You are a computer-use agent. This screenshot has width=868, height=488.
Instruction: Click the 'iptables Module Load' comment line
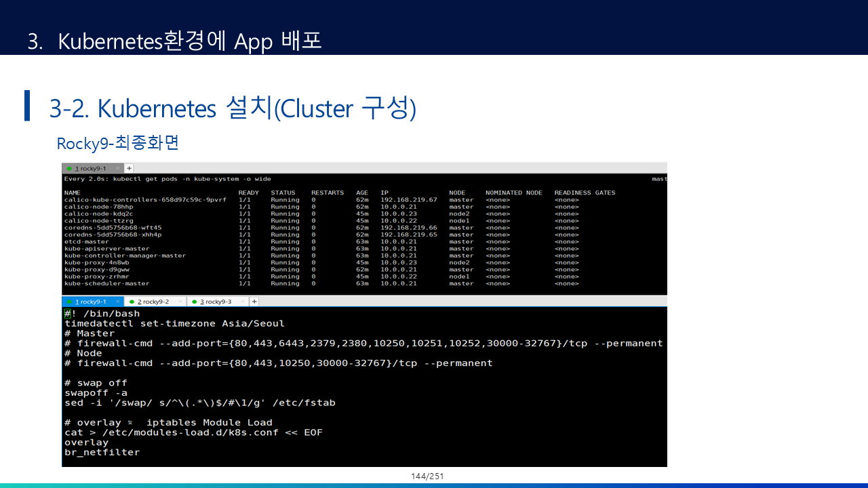point(169,422)
